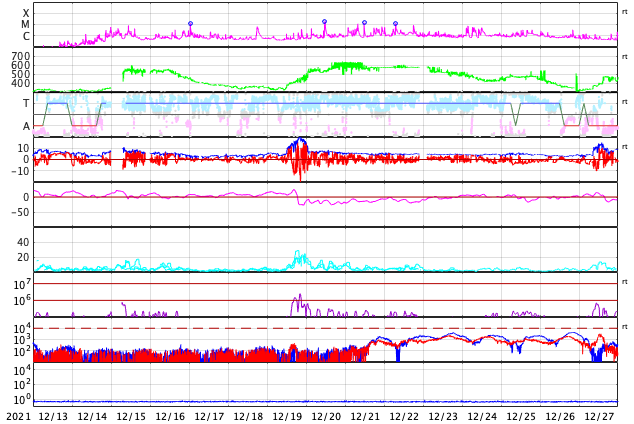Click the 'M' flare class axis label
Screen dimensions: 634x424
click(25, 25)
